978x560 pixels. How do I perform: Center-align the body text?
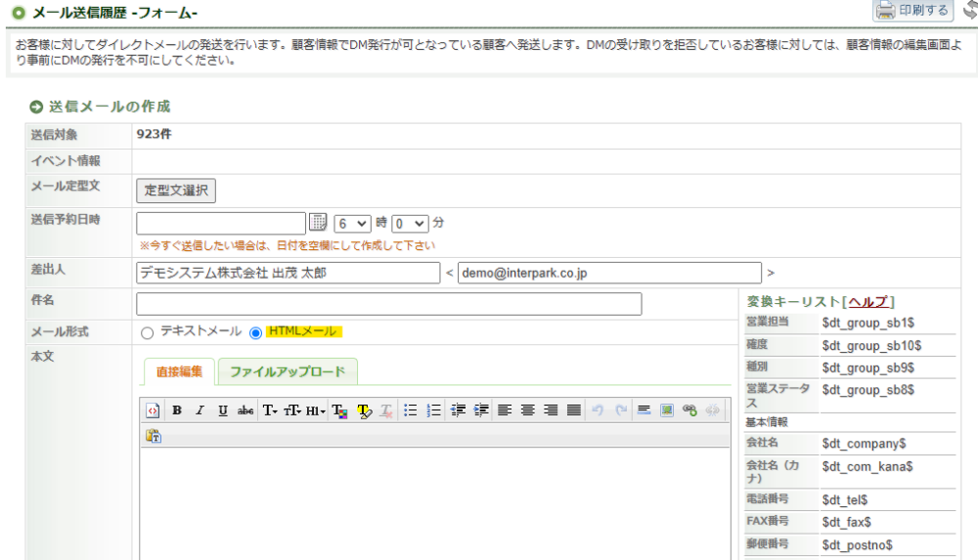click(x=528, y=411)
